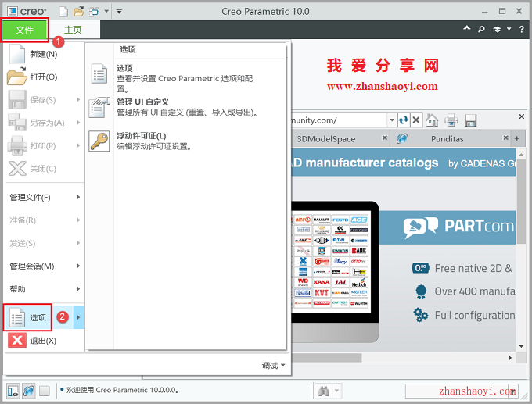The height and width of the screenshot is (404, 532).
Task: Expand the 管理文件(F) submenu
Action: click(x=44, y=197)
